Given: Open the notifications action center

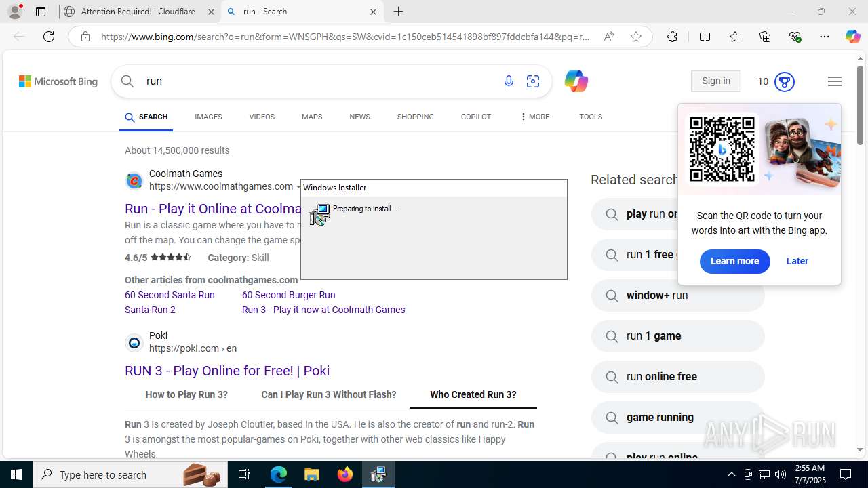Looking at the screenshot, I should tap(846, 474).
